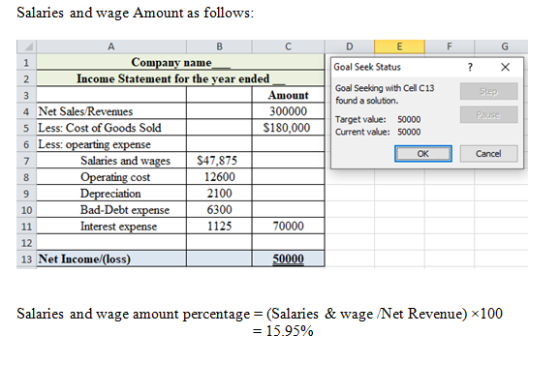Screen dimensions: 560x365
Task: Click 'Operating cost' cell
Action: [x=111, y=177]
